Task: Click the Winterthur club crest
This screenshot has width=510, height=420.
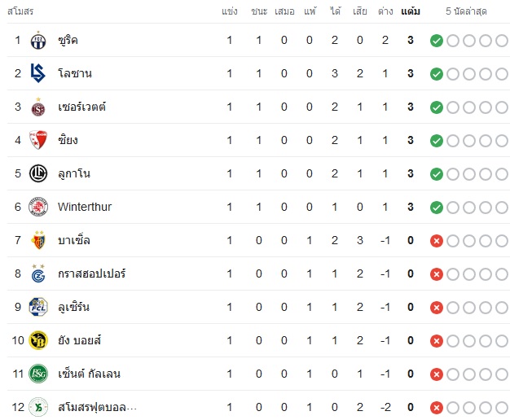Action: (38, 207)
